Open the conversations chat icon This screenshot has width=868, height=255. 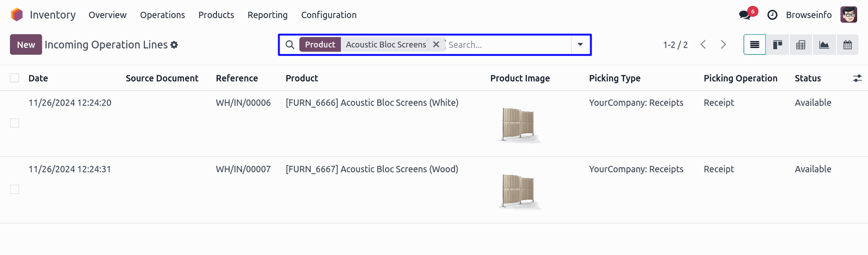745,15
